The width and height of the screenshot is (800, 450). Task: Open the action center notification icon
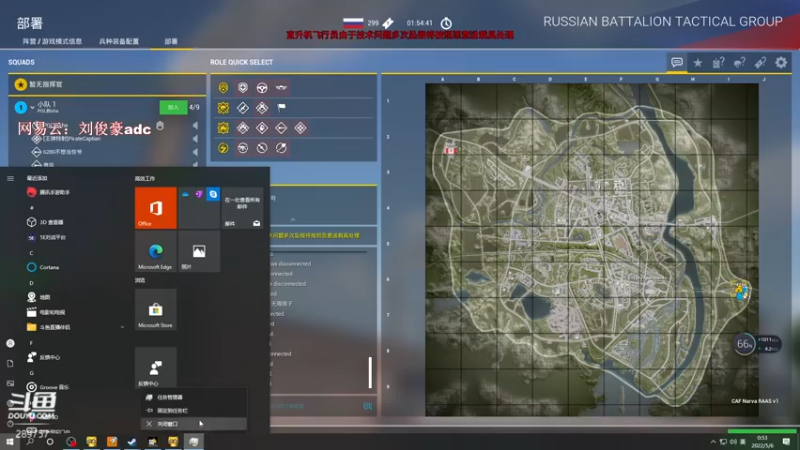click(786, 442)
